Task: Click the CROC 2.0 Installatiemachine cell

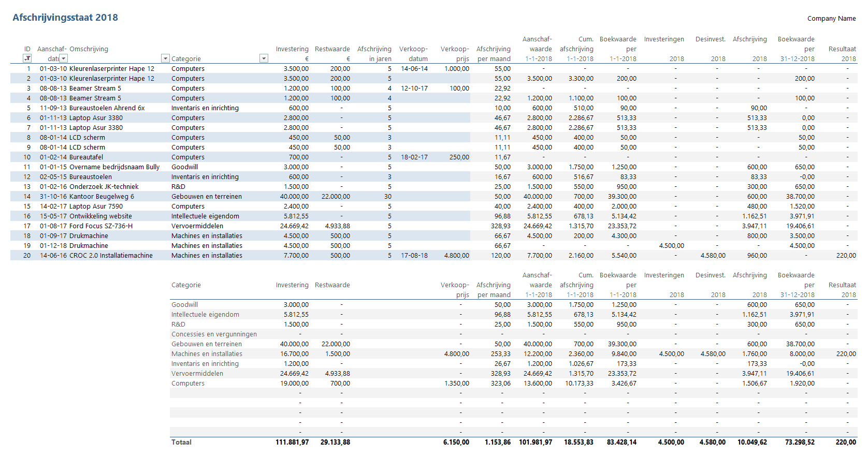Action: (111, 256)
